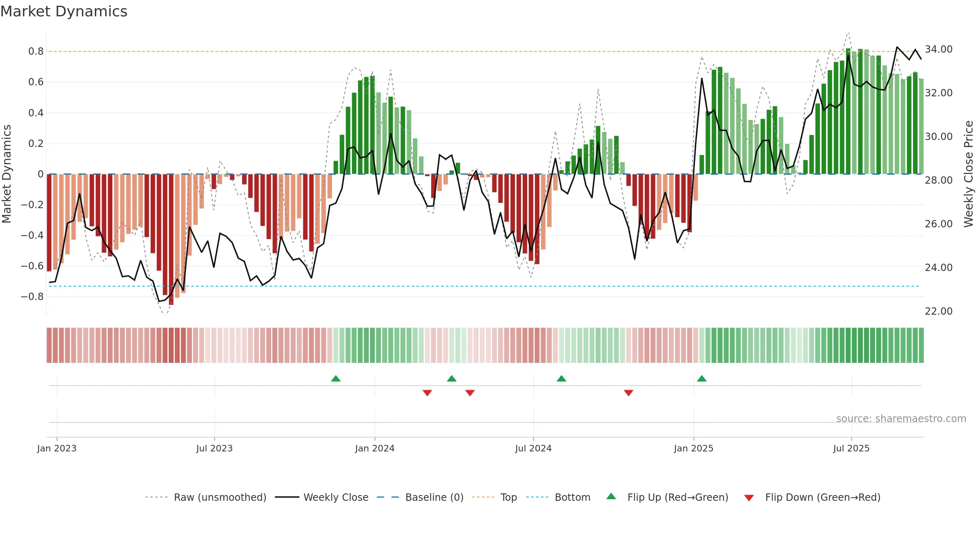Click the Jul 2024 x-axis label
The height and width of the screenshot is (551, 980).
pyautogui.click(x=533, y=448)
